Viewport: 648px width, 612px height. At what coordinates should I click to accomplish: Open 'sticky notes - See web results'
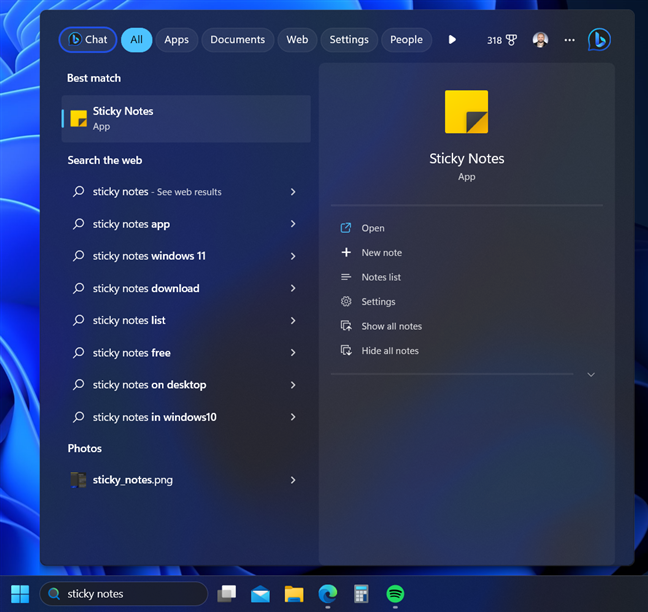[x=186, y=192]
